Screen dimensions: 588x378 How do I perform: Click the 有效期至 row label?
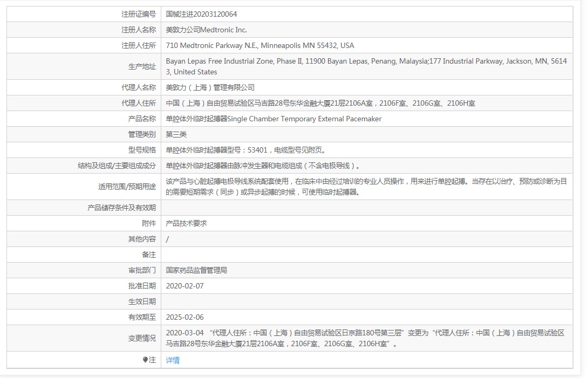[x=142, y=317]
